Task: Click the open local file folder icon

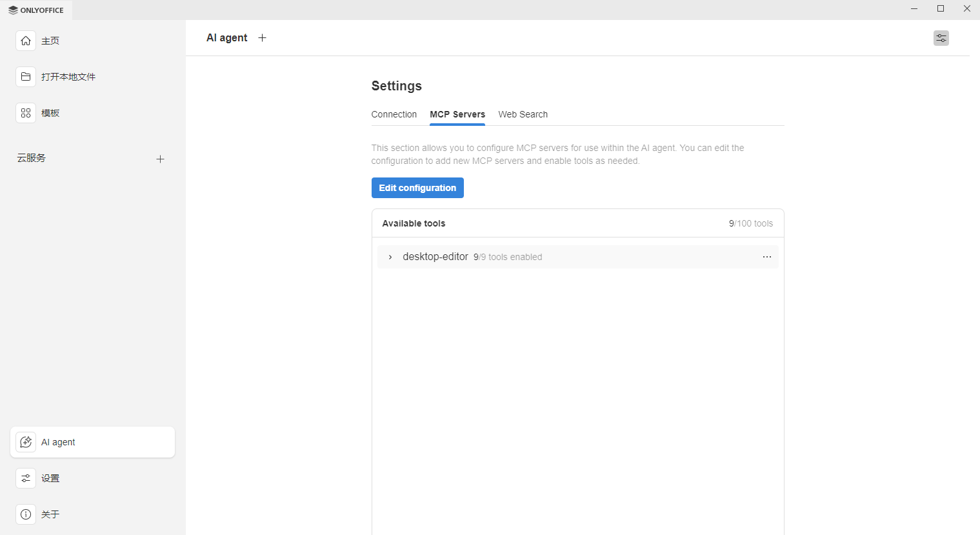Action: [26, 77]
